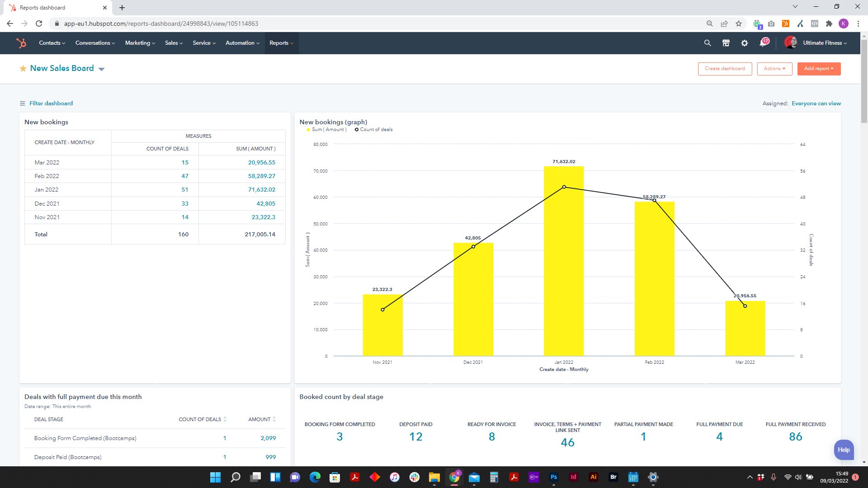Image resolution: width=868 pixels, height=488 pixels.
Task: Click the settings gear icon in navbar
Action: tap(745, 42)
